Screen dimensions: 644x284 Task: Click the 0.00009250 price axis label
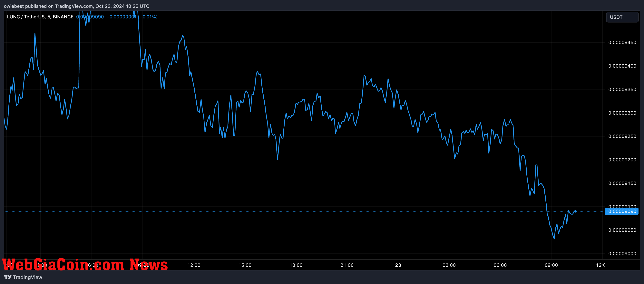[622, 136]
